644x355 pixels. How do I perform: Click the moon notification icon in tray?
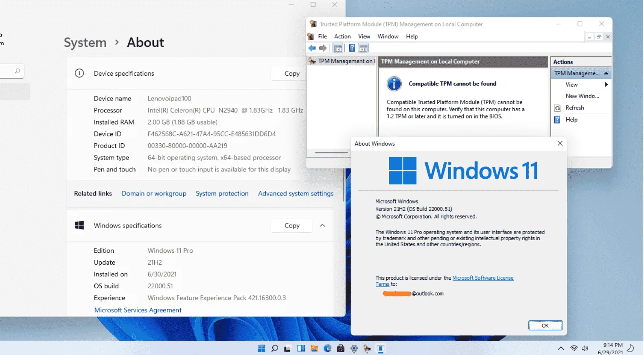point(631,348)
